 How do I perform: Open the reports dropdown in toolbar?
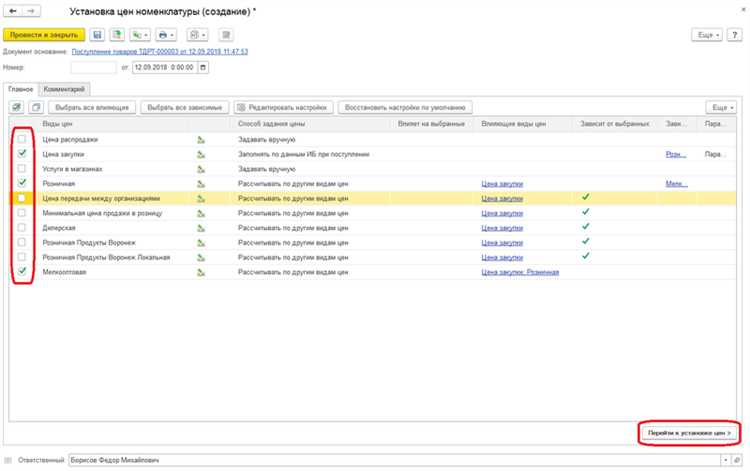198,35
